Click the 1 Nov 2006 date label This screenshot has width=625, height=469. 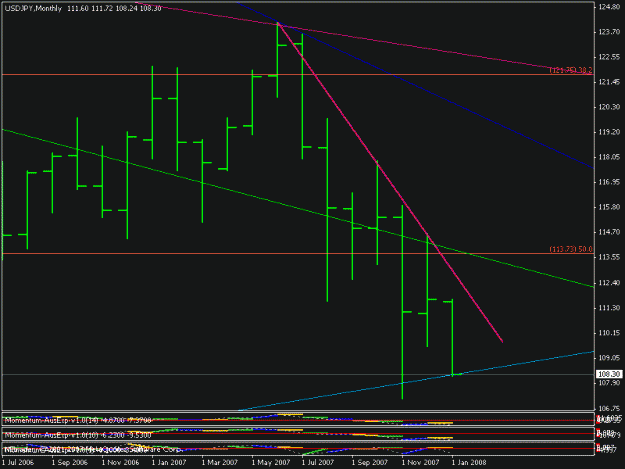[x=120, y=463]
